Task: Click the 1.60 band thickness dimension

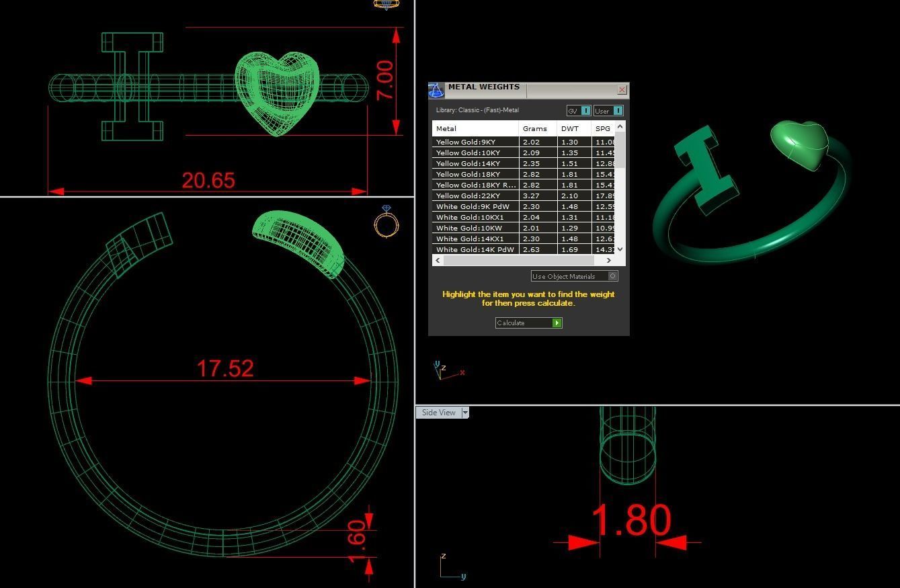Action: point(357,540)
